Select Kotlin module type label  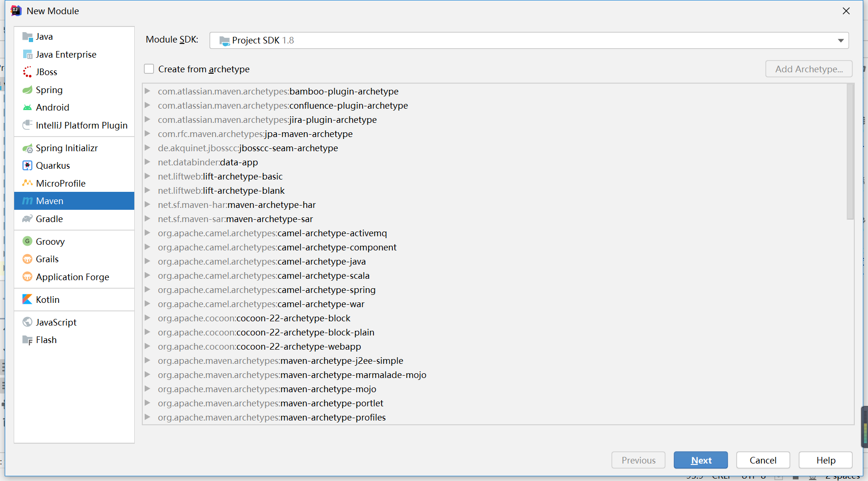(48, 300)
